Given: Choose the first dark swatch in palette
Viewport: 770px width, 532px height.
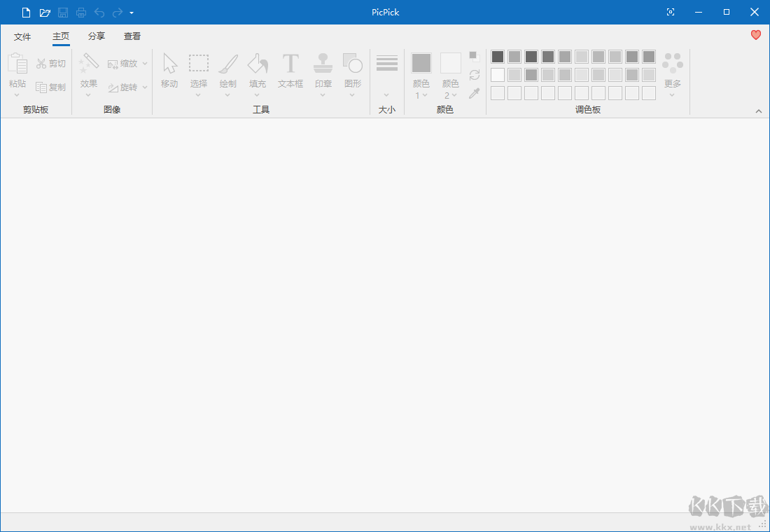Looking at the screenshot, I should (x=498, y=57).
